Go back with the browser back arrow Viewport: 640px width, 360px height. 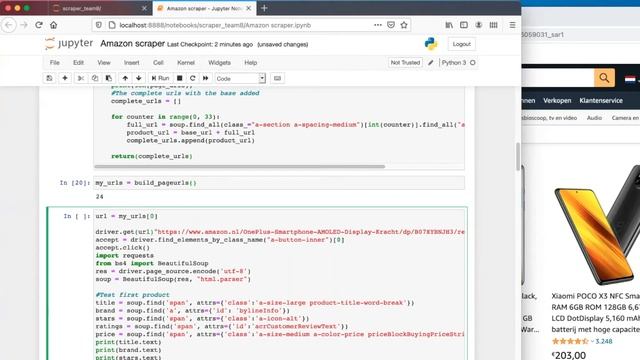[x=9, y=25]
